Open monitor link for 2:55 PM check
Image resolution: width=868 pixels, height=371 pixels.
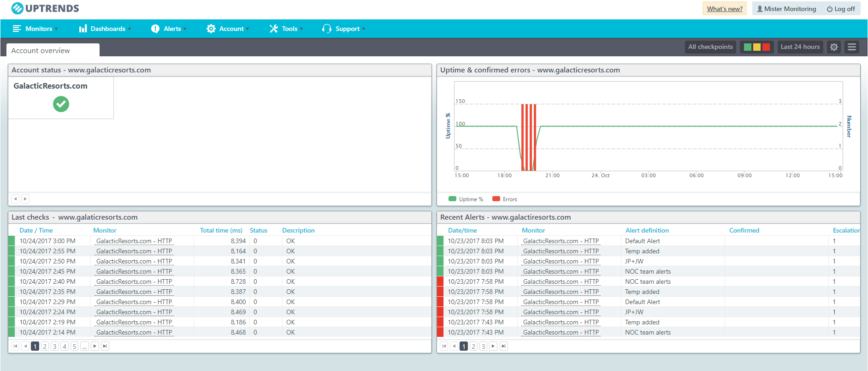tap(134, 251)
